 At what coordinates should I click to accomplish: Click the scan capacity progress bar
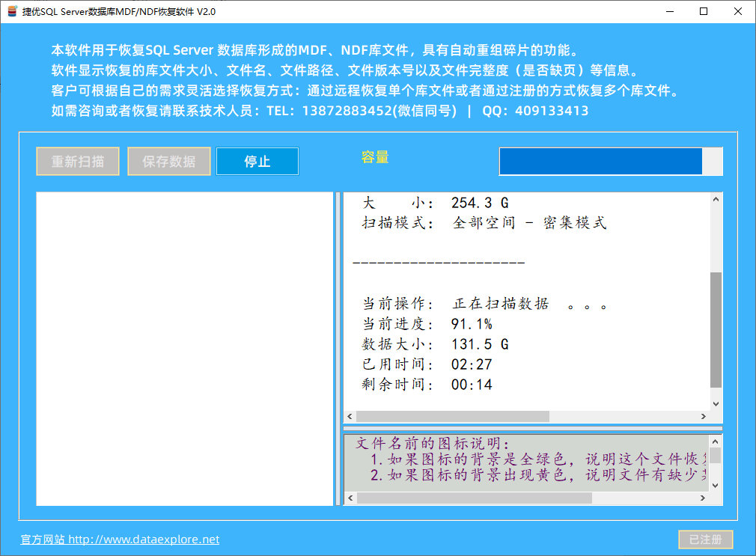click(x=611, y=161)
